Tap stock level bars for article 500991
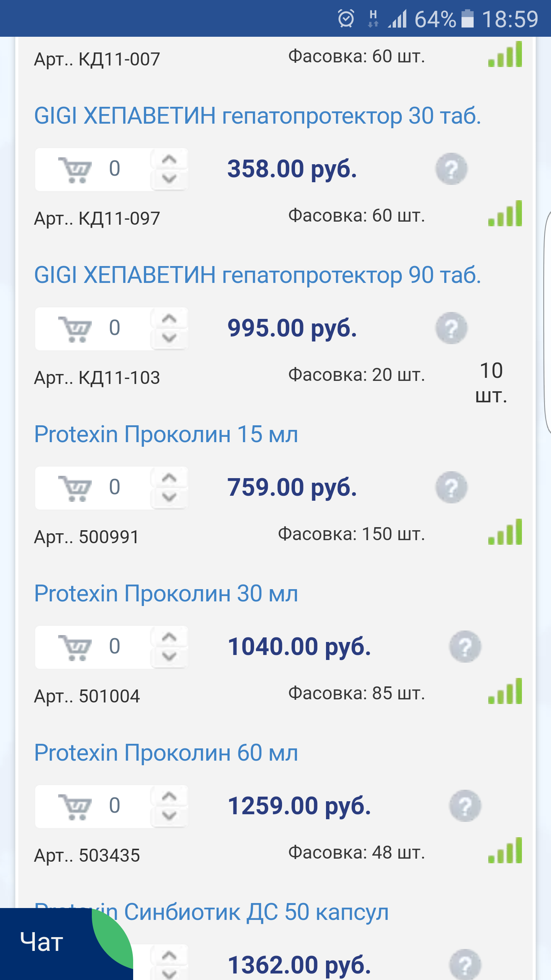 (x=505, y=532)
